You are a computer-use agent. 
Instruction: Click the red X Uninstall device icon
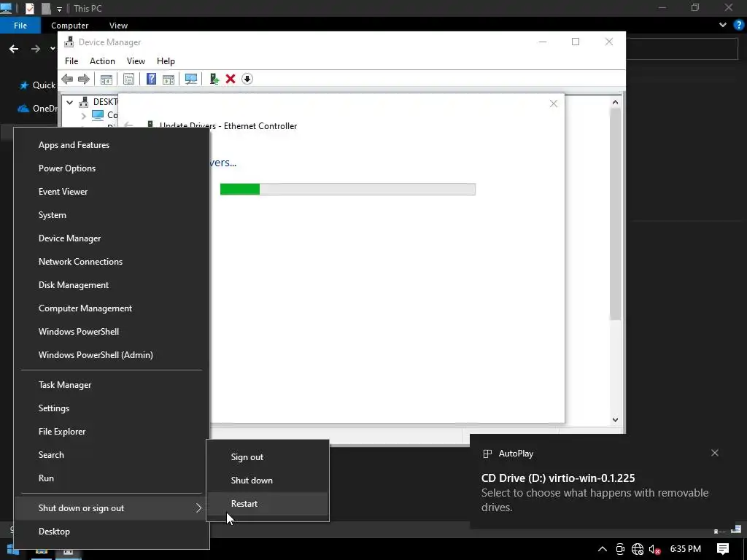point(231,79)
